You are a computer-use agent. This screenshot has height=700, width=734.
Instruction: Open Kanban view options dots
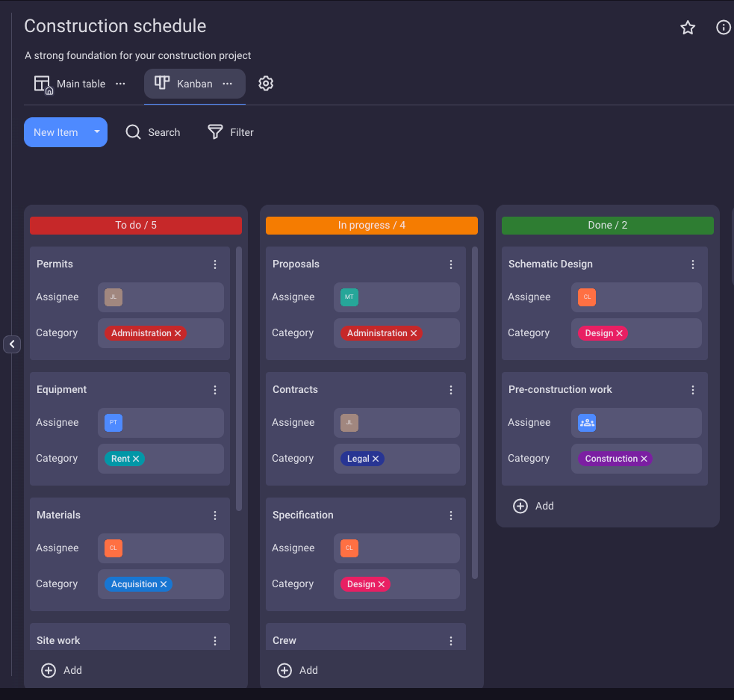[228, 84]
